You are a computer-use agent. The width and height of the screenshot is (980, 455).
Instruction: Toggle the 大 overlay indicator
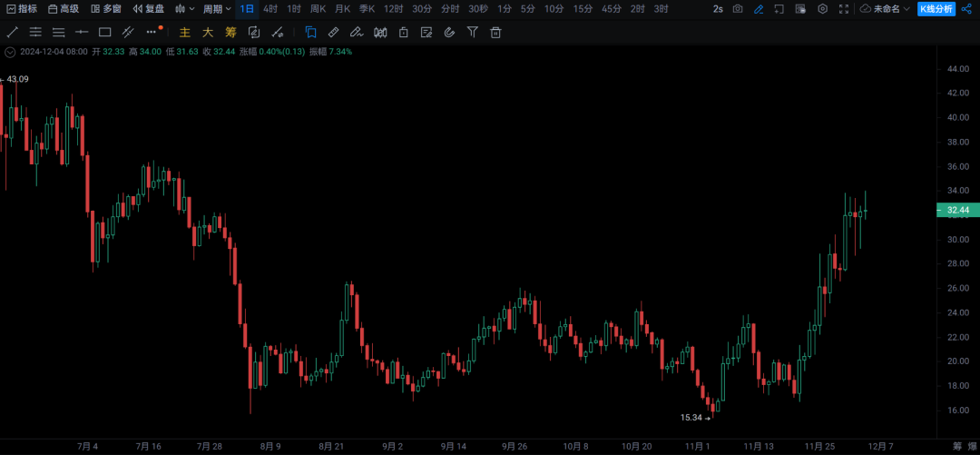click(x=208, y=32)
